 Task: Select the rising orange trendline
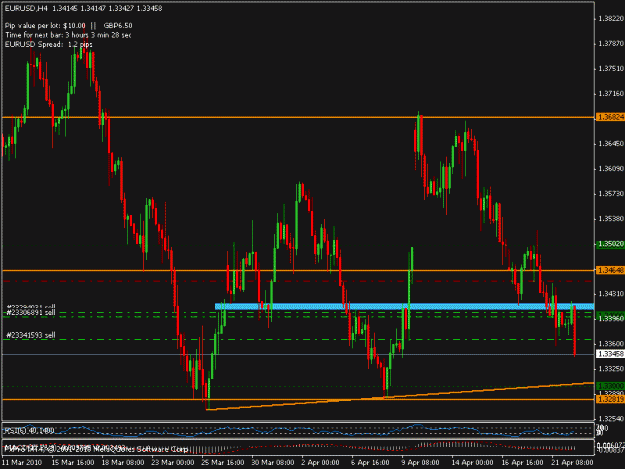point(400,396)
